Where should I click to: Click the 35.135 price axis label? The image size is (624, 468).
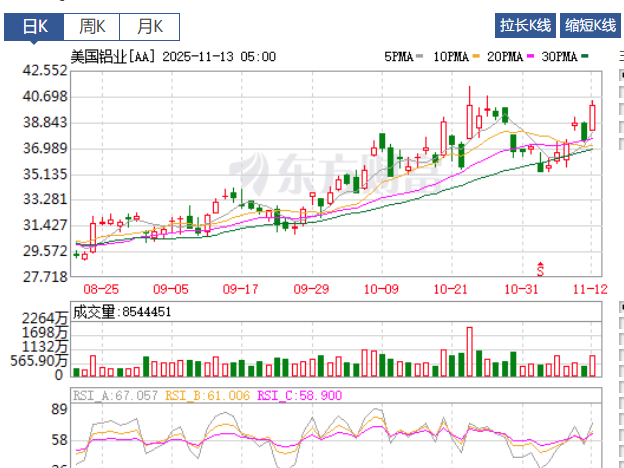(x=45, y=174)
